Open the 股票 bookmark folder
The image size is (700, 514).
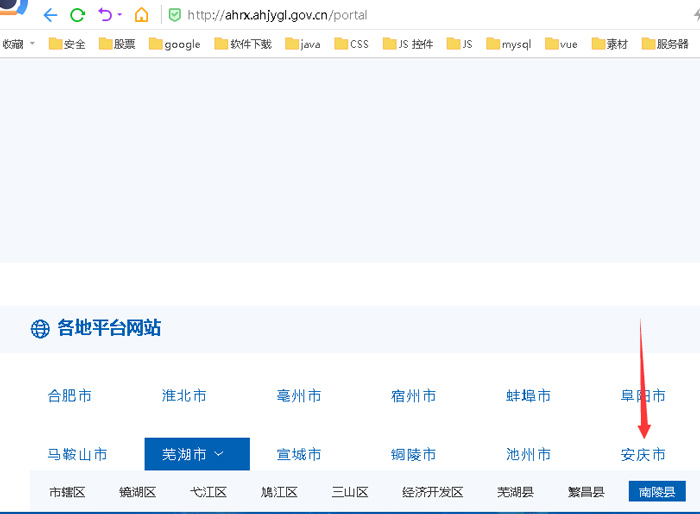click(117, 44)
